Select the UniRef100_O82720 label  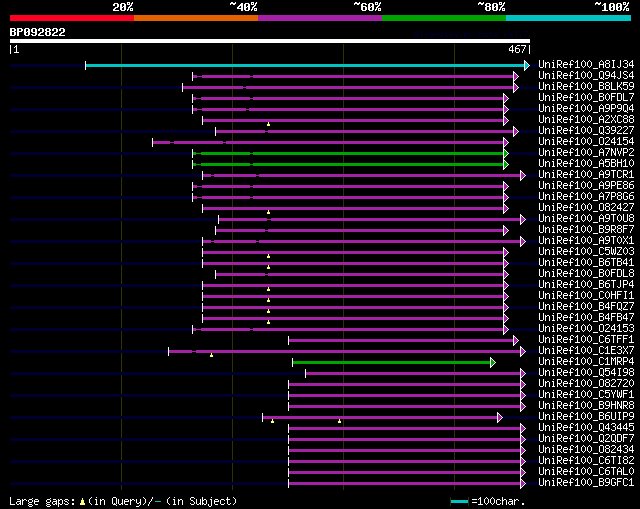tap(586, 384)
